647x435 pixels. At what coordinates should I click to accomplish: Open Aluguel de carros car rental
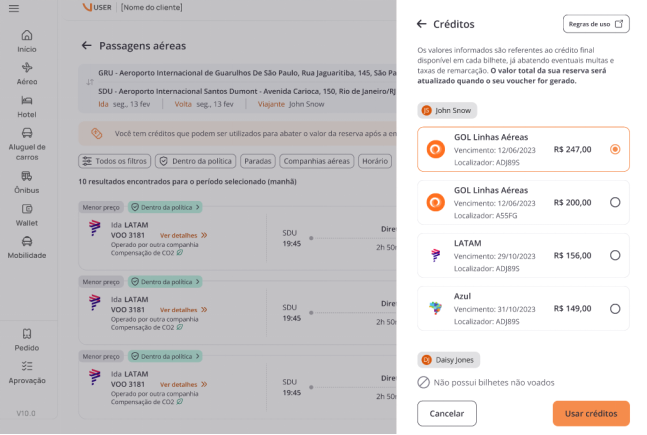27,144
